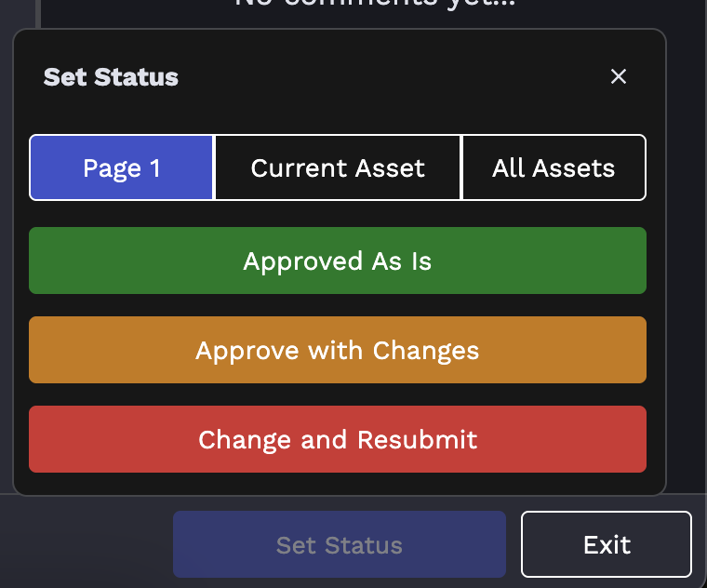Click the Exit button
This screenshot has height=588, width=707.
[607, 544]
